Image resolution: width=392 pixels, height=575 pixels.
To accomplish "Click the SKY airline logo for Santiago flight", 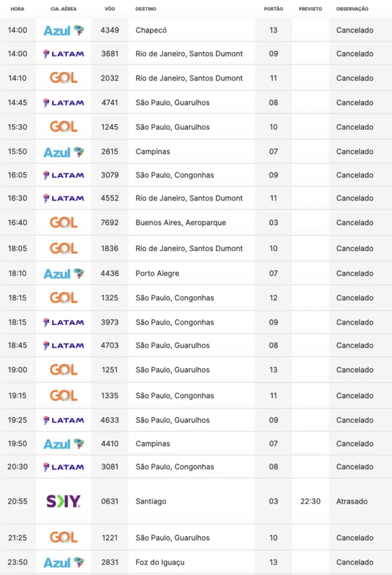I will tap(64, 501).
